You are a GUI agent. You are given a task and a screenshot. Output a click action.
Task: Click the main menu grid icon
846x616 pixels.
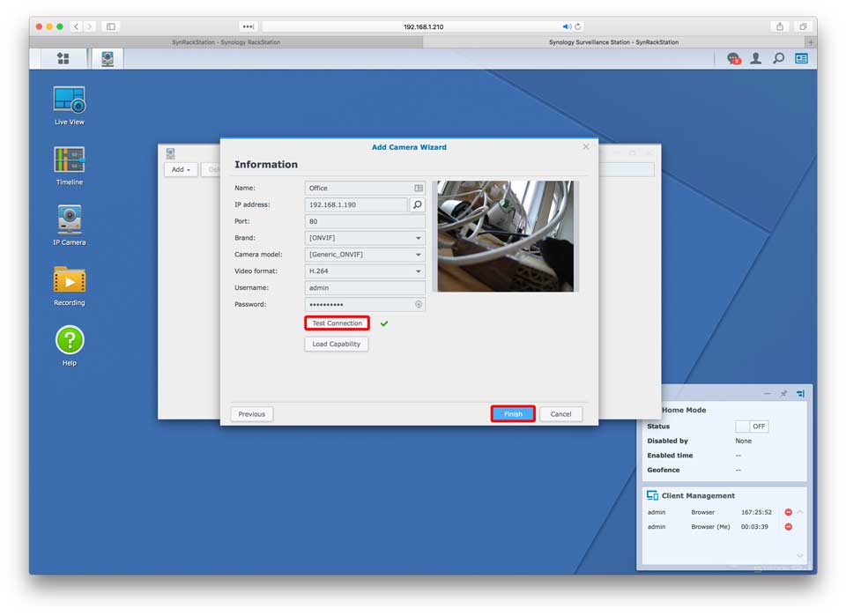point(63,58)
